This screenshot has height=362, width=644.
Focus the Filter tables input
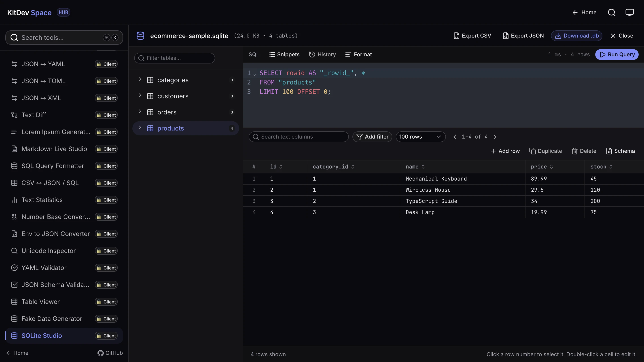[x=174, y=58]
